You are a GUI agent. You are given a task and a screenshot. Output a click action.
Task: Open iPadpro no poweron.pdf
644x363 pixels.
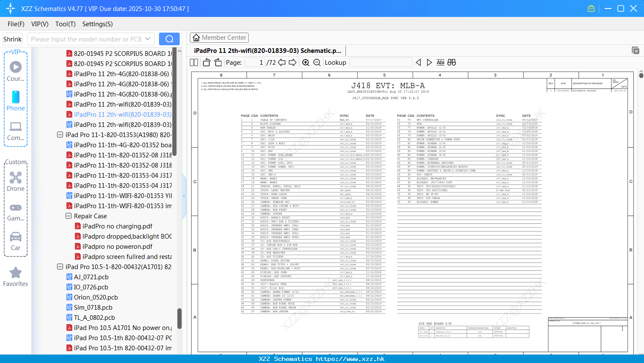pyautogui.click(x=117, y=246)
